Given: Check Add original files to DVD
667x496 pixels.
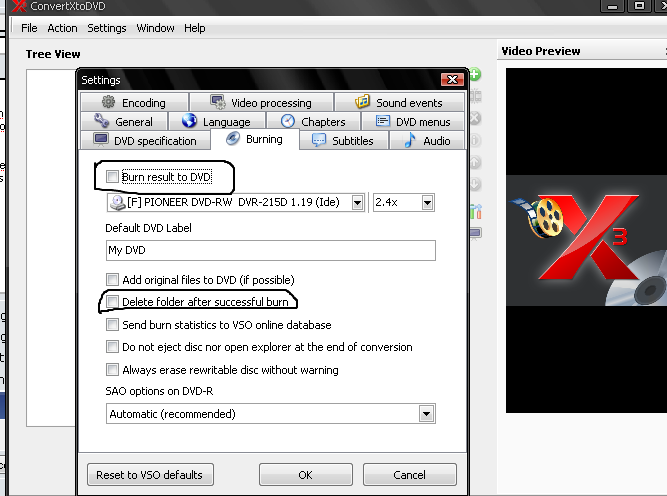Looking at the screenshot, I should tap(112, 279).
